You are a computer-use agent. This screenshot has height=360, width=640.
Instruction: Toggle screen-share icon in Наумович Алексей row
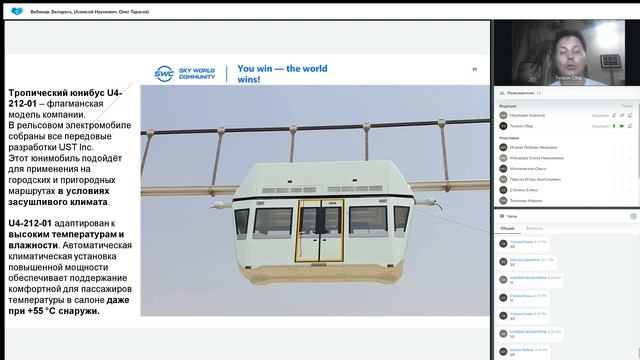pos(630,116)
